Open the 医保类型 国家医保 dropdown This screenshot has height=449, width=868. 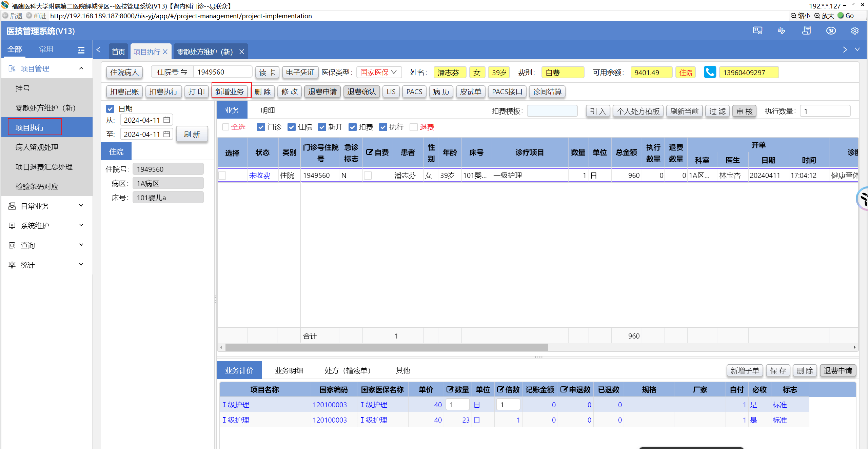[378, 72]
